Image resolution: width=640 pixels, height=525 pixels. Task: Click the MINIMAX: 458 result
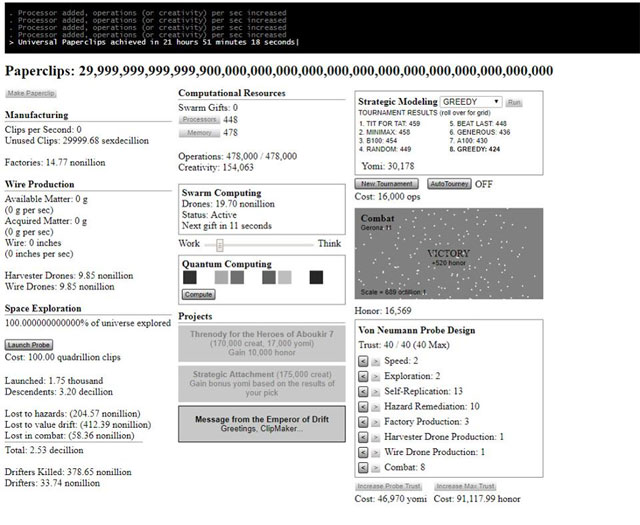(384, 132)
